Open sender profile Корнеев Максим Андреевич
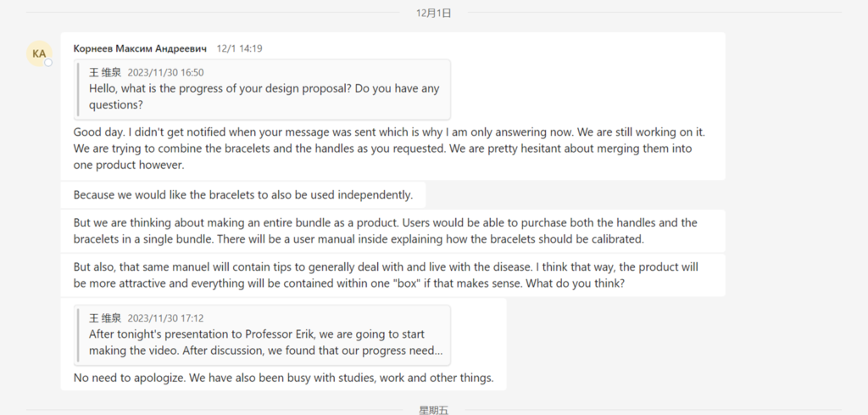The image size is (868, 415). [140, 48]
